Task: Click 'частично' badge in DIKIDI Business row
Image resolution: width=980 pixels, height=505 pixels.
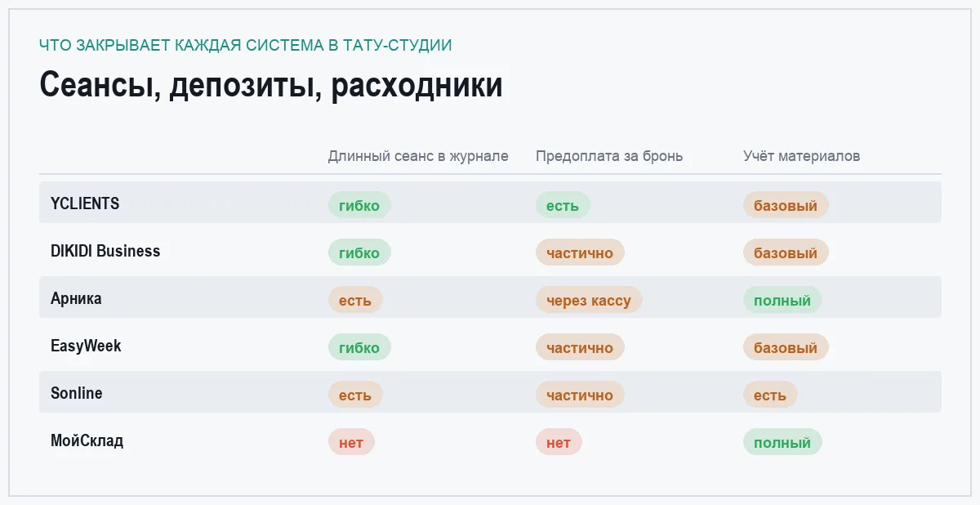Action: click(580, 252)
